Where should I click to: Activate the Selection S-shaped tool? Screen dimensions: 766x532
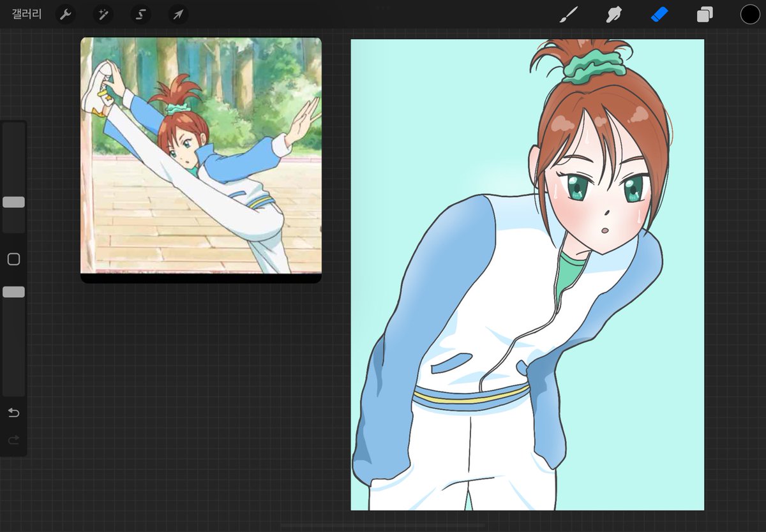pos(141,14)
